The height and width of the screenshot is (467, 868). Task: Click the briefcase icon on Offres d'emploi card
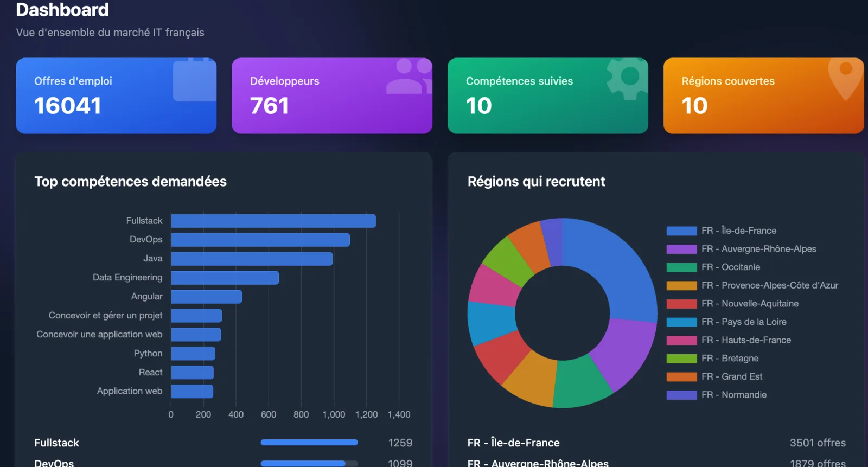point(195,80)
